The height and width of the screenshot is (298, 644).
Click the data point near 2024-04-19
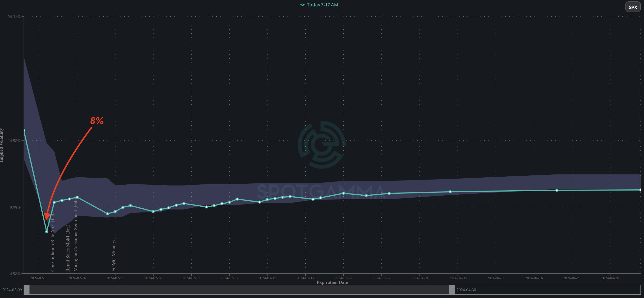557,190
